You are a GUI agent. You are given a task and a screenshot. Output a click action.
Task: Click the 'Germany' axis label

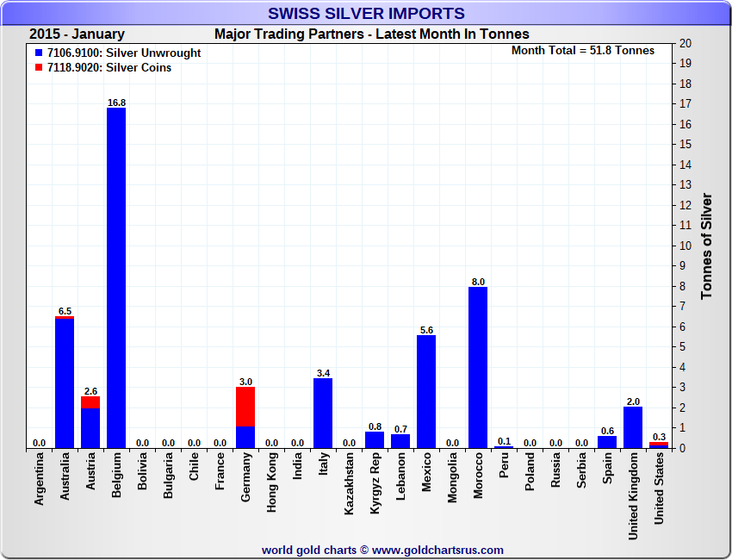246,477
